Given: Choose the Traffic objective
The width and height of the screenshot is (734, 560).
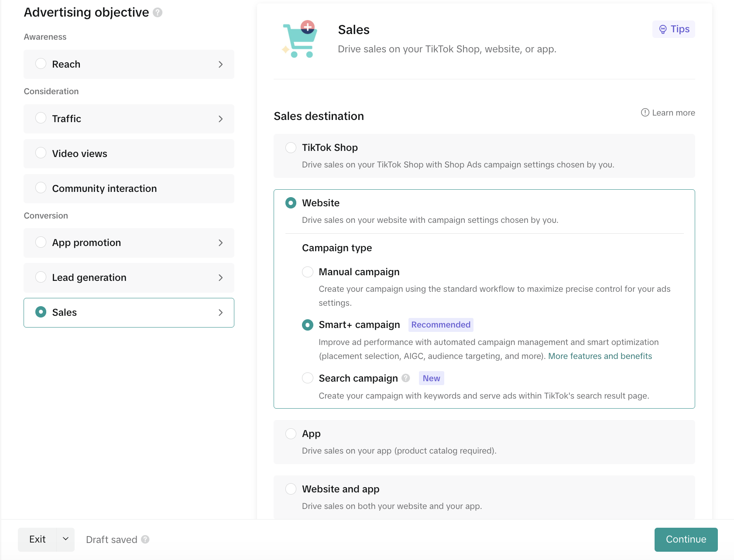Looking at the screenshot, I should (x=129, y=119).
